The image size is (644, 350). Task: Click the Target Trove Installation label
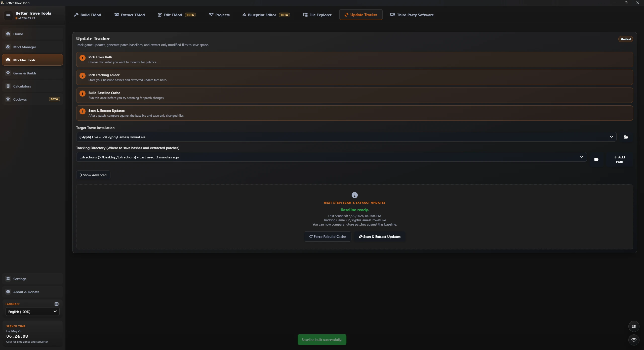pos(95,128)
